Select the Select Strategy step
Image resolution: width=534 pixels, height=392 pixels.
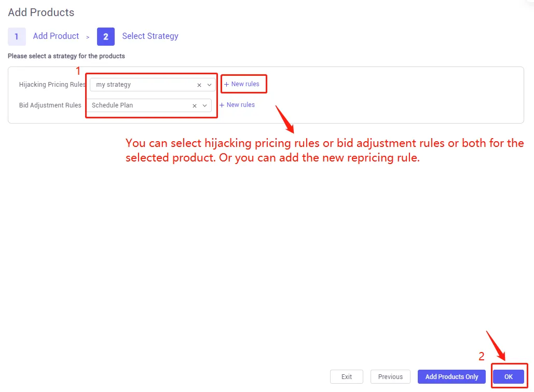150,36
